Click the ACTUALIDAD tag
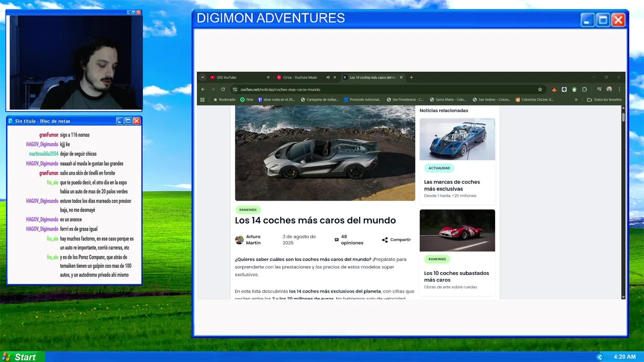The width and height of the screenshot is (644, 362). pos(439,168)
